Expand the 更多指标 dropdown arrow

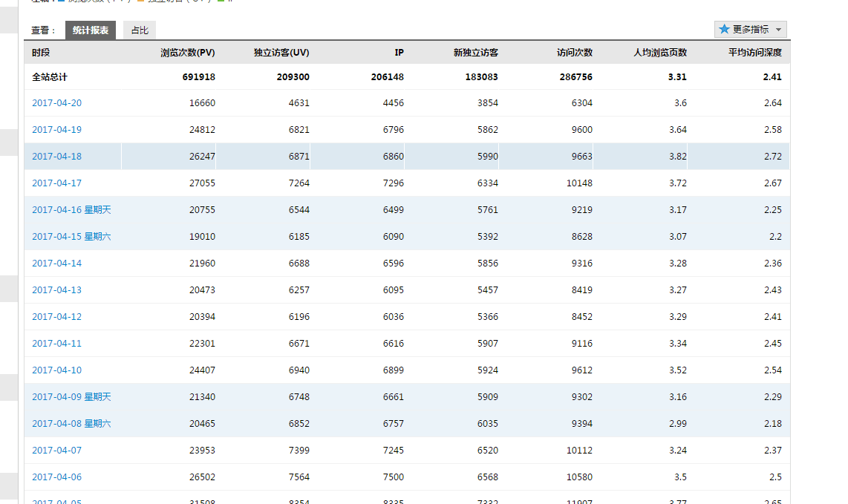[x=778, y=30]
